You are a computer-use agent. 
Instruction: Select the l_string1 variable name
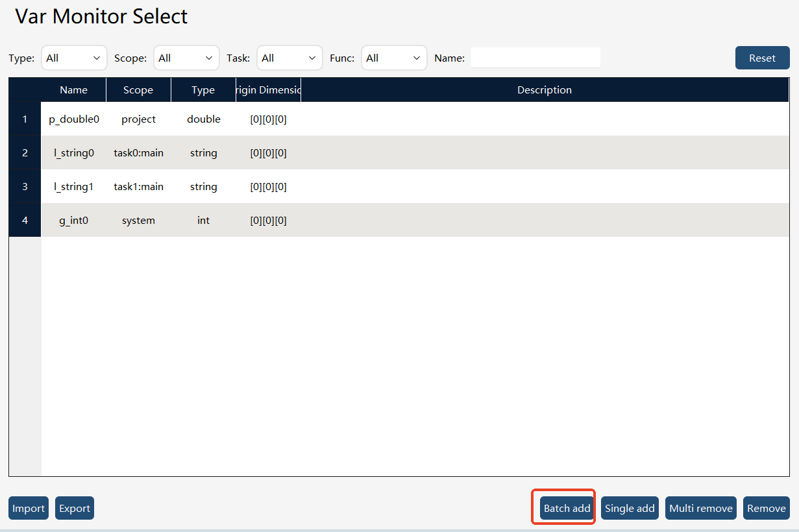coord(74,187)
